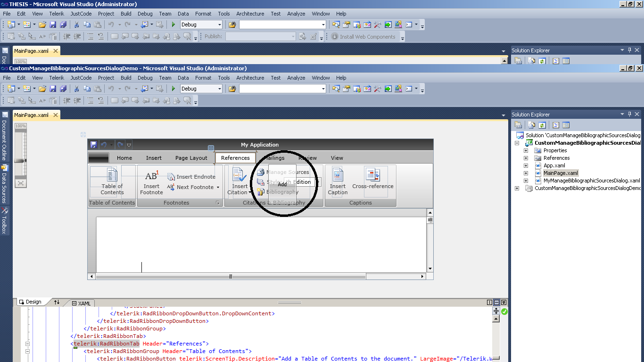Expand MainPage.xaml node in Solution Explorer

[526, 173]
